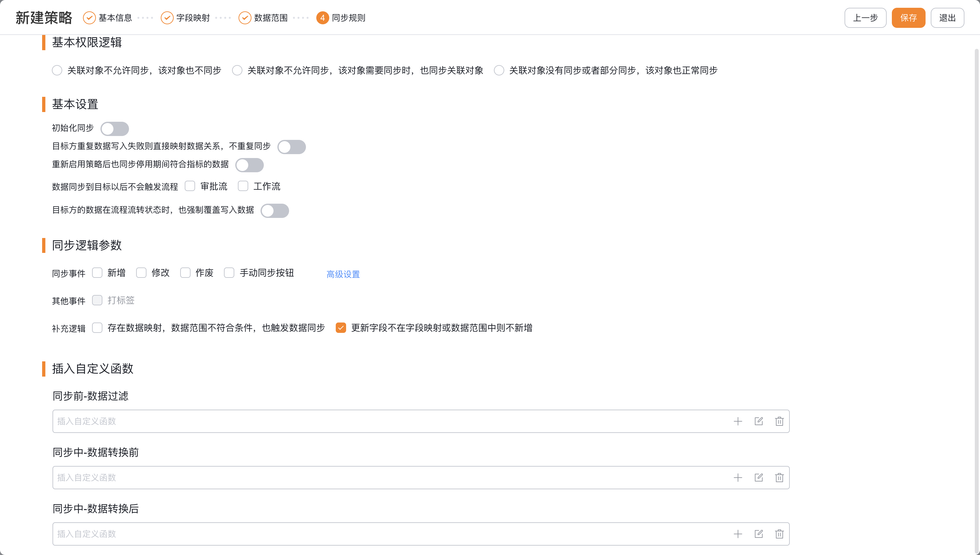The image size is (980, 555).
Task: Go to the 基本信息 step
Action: pyautogui.click(x=115, y=18)
